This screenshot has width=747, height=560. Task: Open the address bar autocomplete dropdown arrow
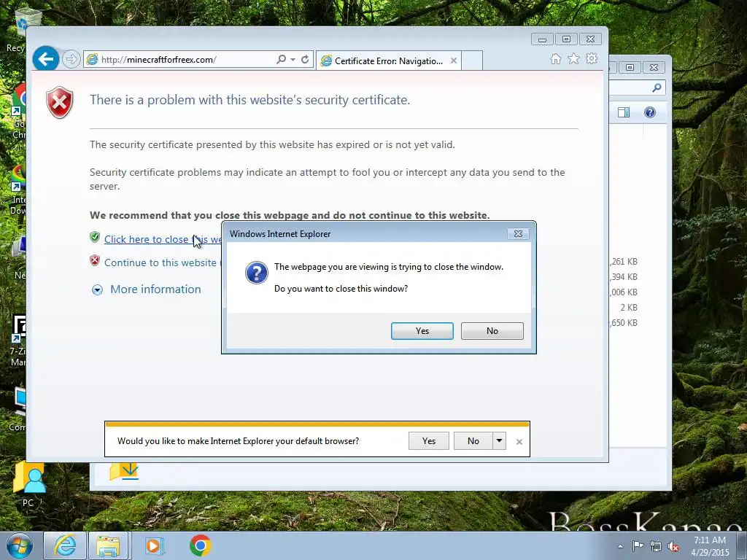(293, 60)
